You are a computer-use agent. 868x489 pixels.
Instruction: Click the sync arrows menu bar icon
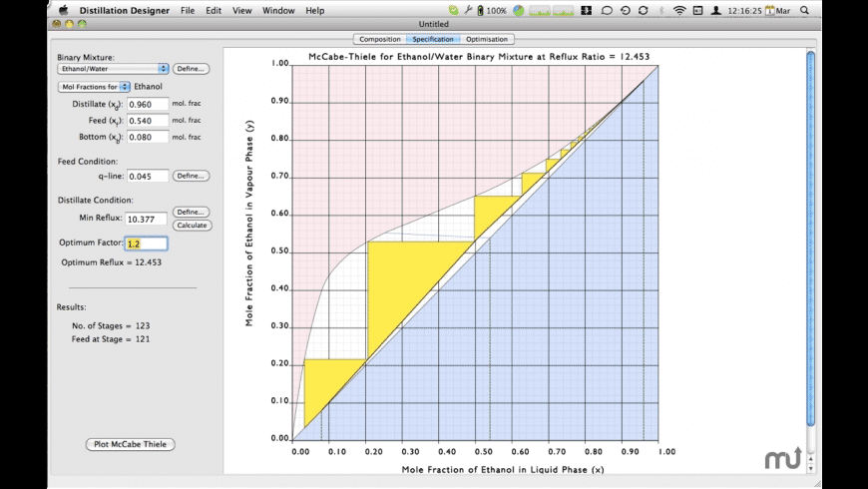coord(643,11)
